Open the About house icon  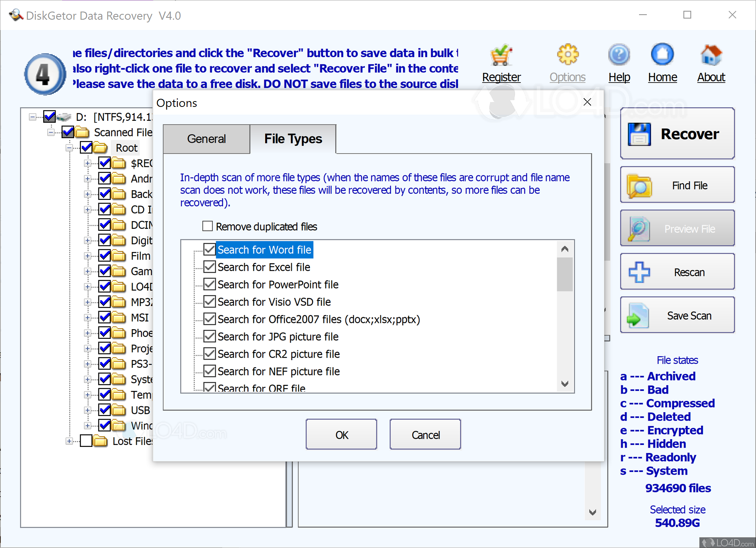[x=711, y=55]
